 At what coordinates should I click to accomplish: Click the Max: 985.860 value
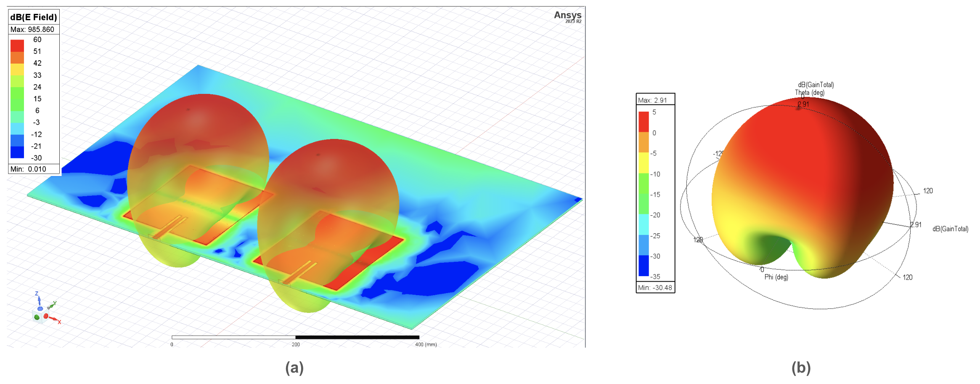pyautogui.click(x=32, y=29)
